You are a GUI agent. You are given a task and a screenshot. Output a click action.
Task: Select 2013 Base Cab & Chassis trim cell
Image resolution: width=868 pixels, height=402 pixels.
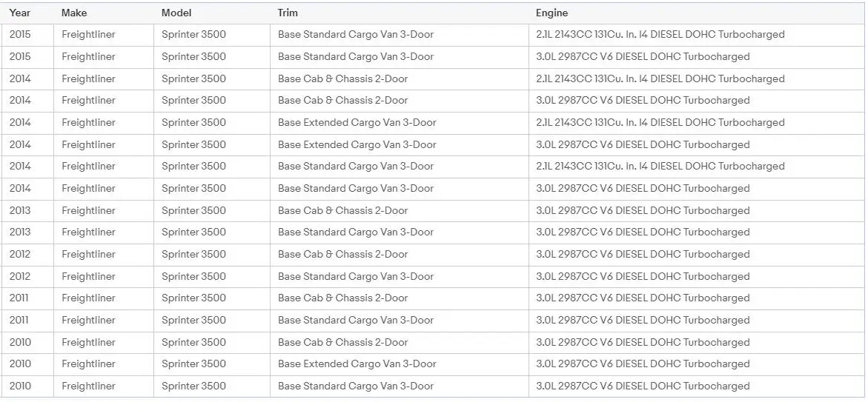click(343, 210)
